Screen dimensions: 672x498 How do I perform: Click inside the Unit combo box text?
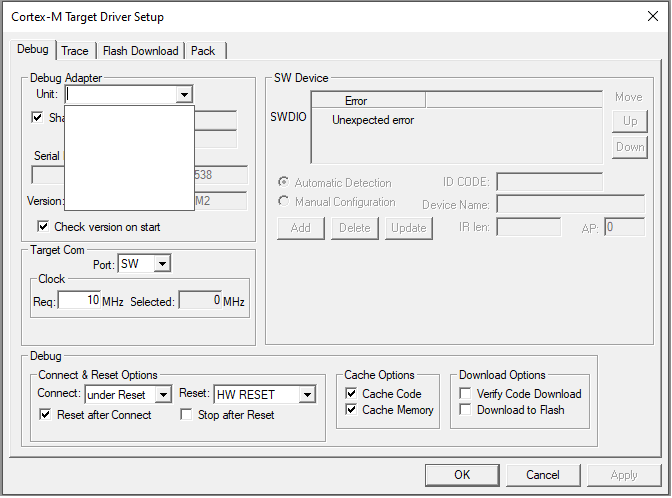point(121,94)
